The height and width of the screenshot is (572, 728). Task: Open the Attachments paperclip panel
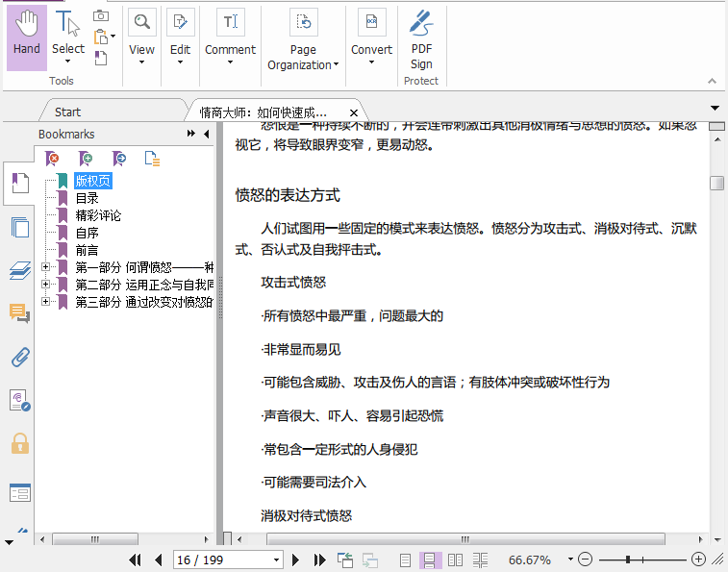pyautogui.click(x=20, y=357)
